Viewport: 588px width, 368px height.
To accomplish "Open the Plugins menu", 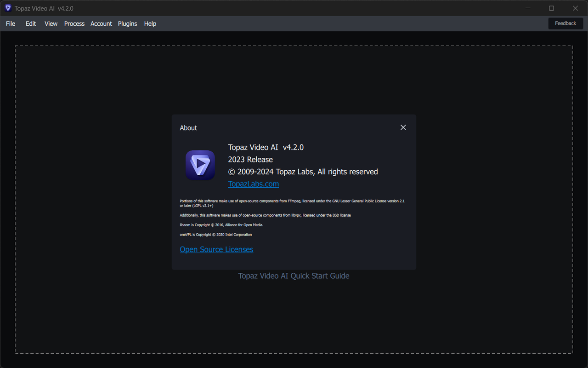I will pos(128,23).
